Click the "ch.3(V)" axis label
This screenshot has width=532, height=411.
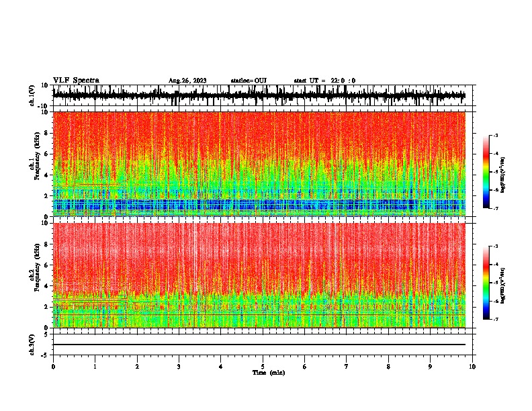point(32,345)
